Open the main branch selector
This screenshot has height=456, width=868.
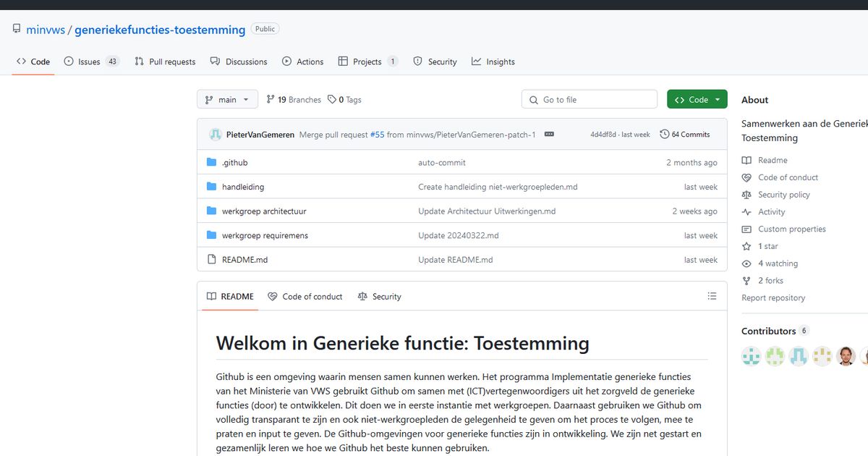coord(227,99)
